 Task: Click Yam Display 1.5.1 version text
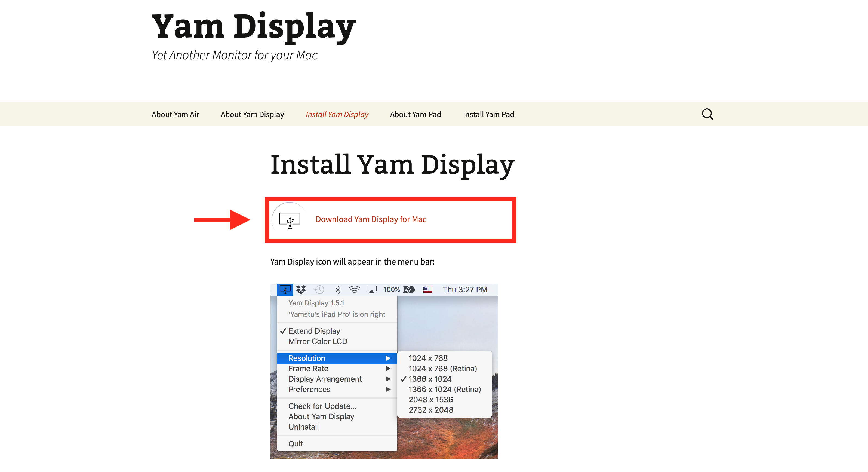click(316, 303)
